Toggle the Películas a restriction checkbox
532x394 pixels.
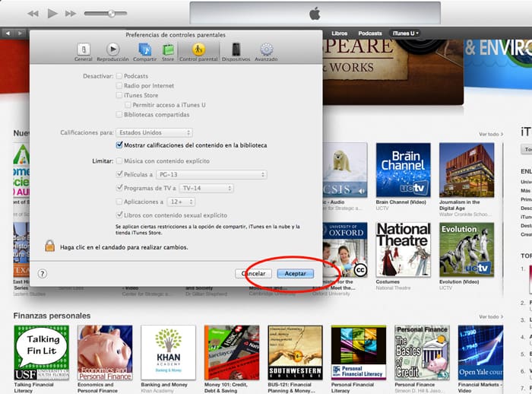coord(119,174)
